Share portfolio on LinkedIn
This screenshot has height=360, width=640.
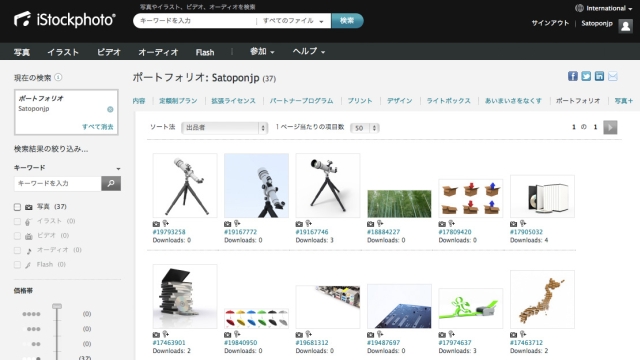coord(599,76)
